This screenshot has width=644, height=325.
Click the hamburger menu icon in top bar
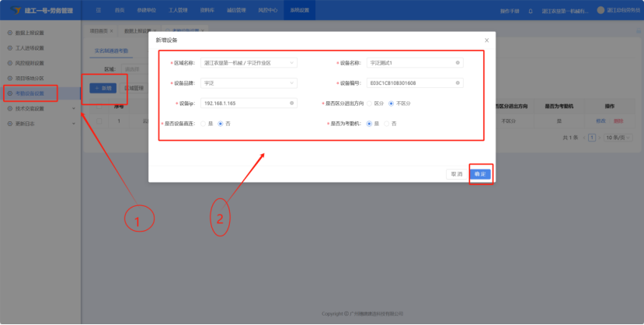point(98,11)
